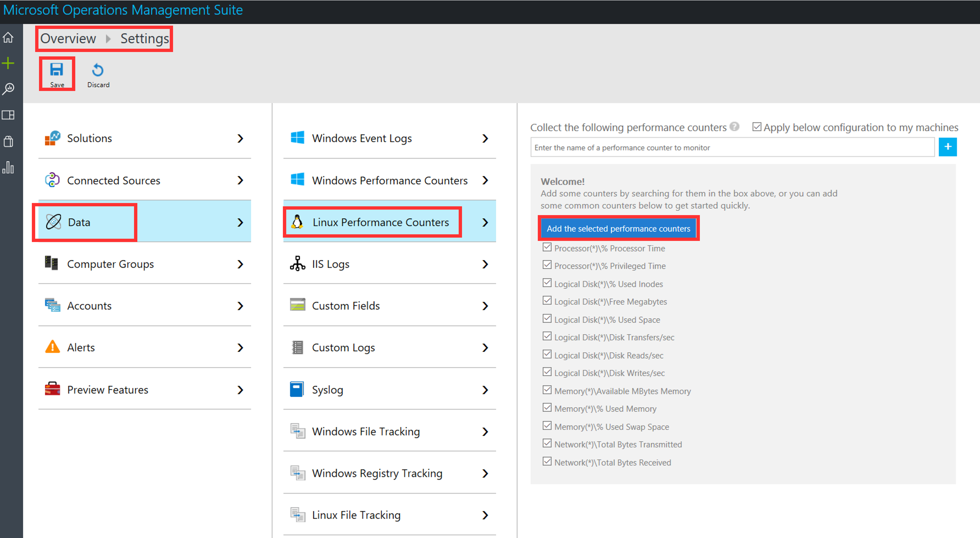Open the Home icon in the sidebar
The image size is (980, 538).
8,38
